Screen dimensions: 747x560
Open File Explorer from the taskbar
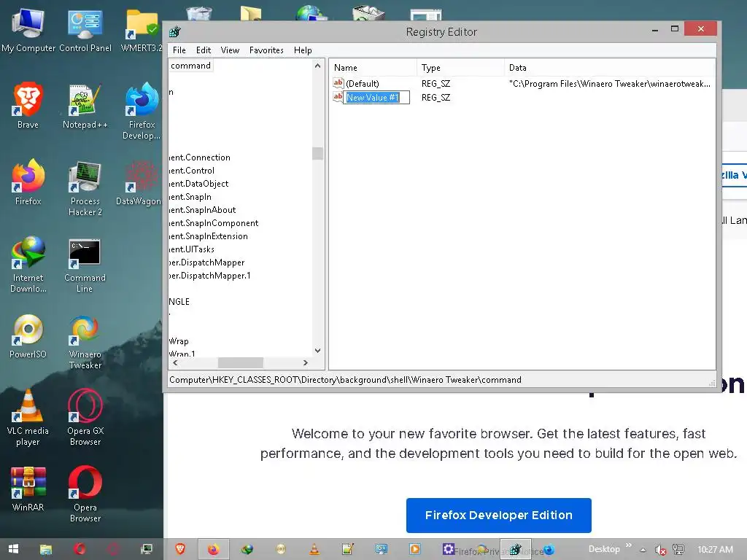pyautogui.click(x=46, y=550)
